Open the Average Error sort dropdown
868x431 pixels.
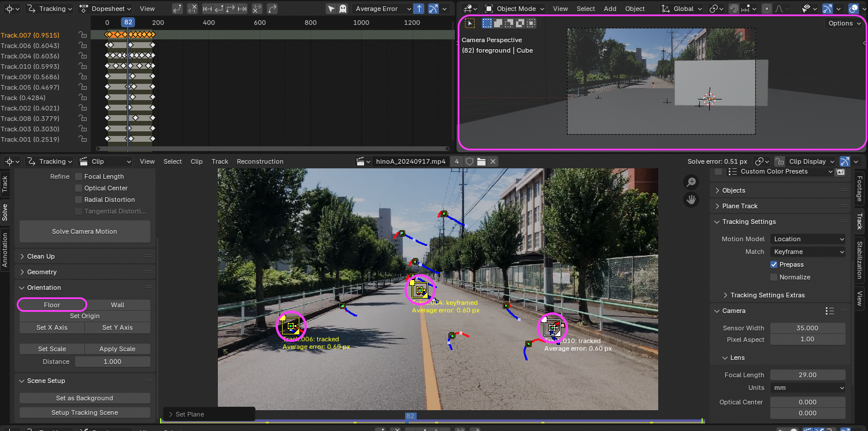tap(382, 9)
